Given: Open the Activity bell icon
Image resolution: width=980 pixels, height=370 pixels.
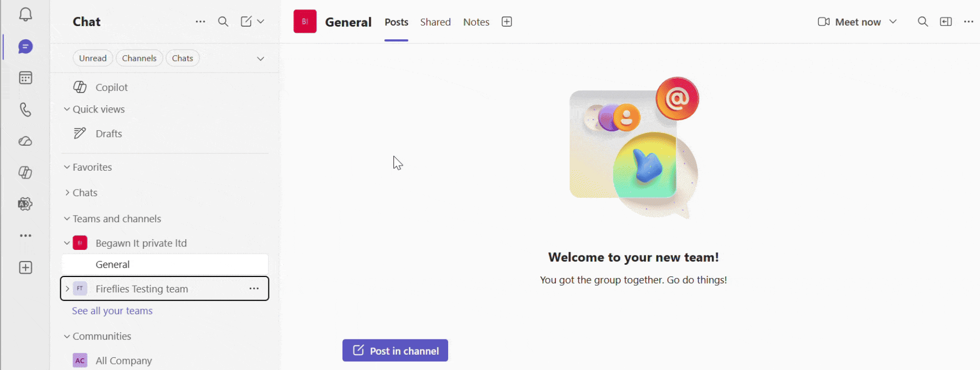Looking at the screenshot, I should pyautogui.click(x=26, y=15).
